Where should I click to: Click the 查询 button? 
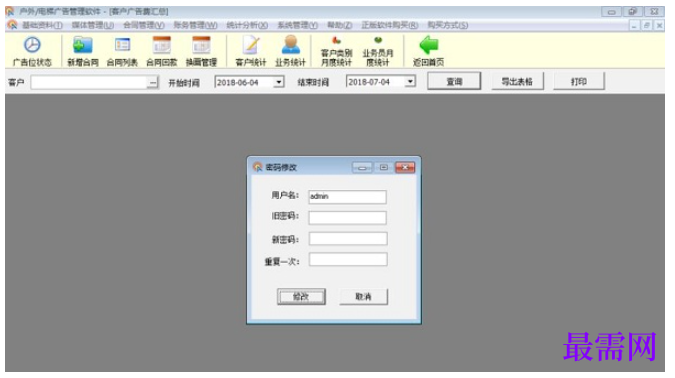point(454,81)
